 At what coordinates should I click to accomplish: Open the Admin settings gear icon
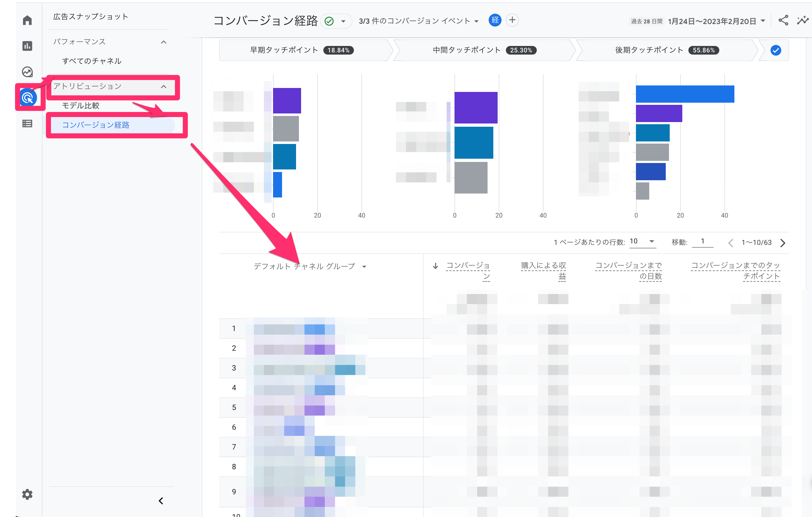(x=27, y=494)
